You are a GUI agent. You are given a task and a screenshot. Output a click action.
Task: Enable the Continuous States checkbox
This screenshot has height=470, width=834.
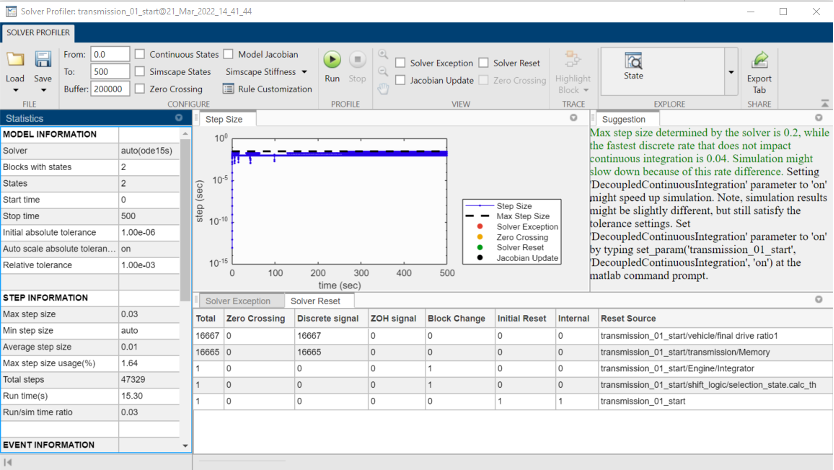coord(141,54)
